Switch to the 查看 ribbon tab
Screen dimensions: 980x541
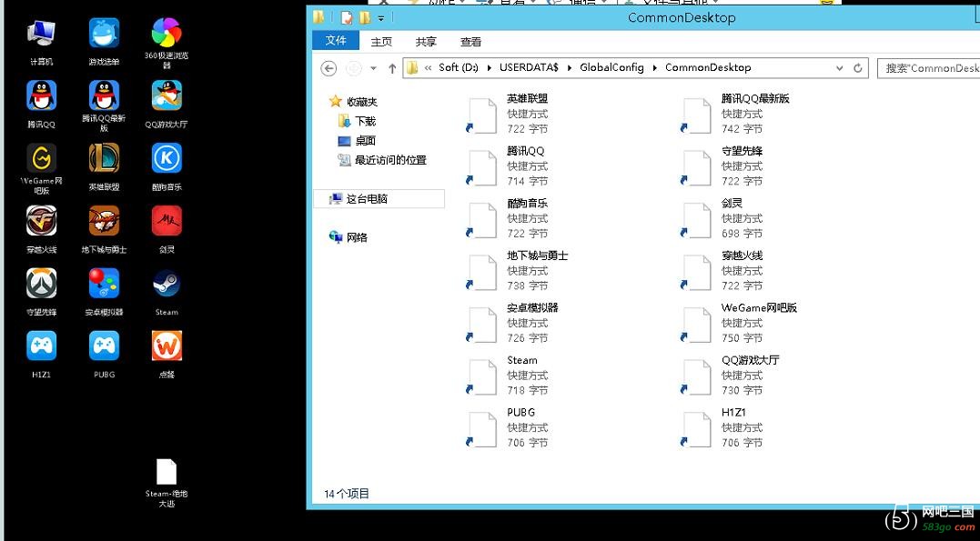(471, 42)
